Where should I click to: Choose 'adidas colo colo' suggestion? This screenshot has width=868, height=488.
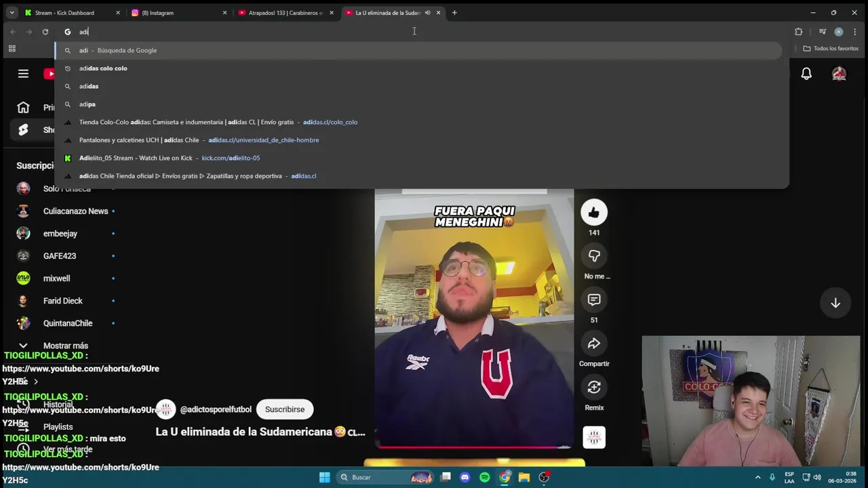tap(418, 68)
